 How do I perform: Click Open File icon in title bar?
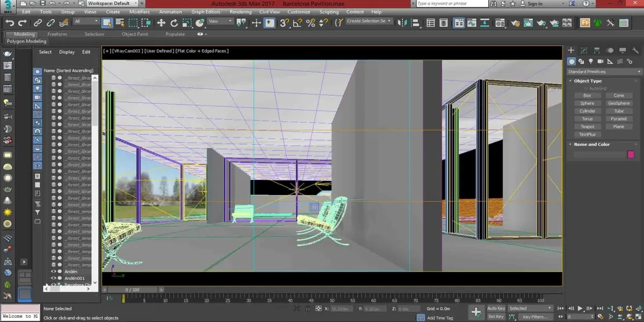[33, 3]
